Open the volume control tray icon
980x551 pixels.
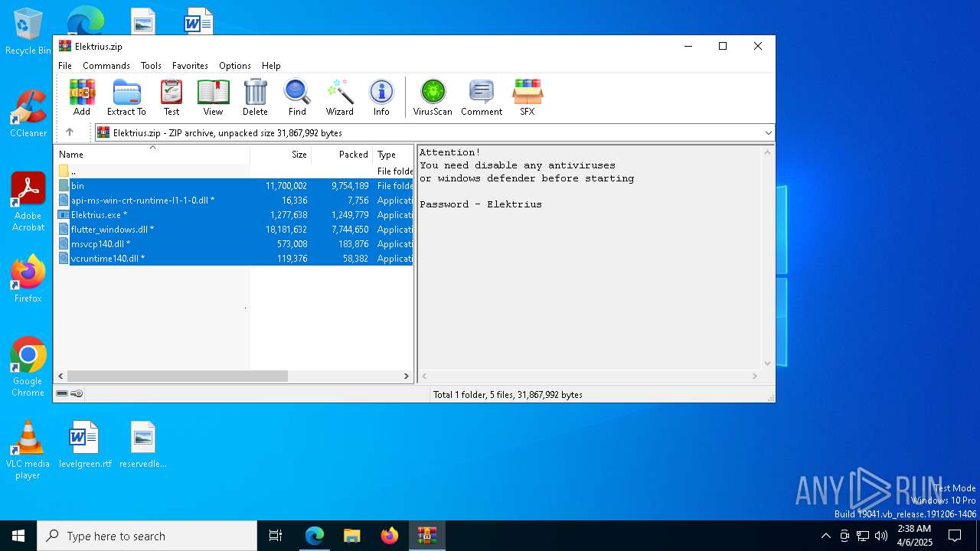tap(881, 536)
